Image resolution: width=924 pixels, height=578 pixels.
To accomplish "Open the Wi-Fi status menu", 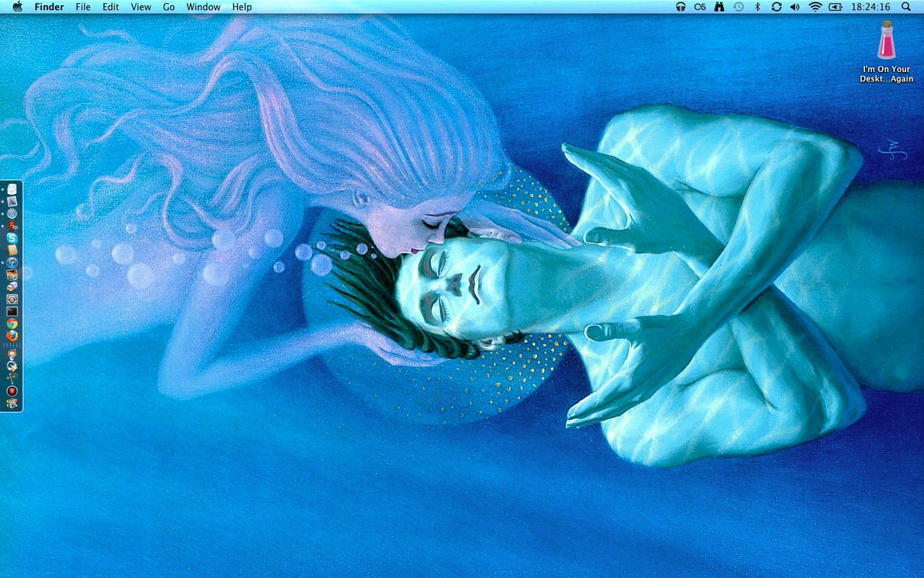I will tap(815, 7).
